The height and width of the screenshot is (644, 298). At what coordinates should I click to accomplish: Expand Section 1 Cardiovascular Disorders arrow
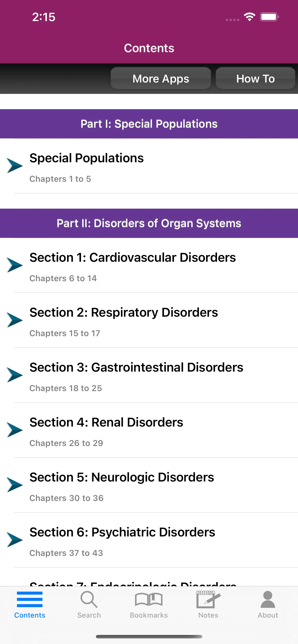15,265
